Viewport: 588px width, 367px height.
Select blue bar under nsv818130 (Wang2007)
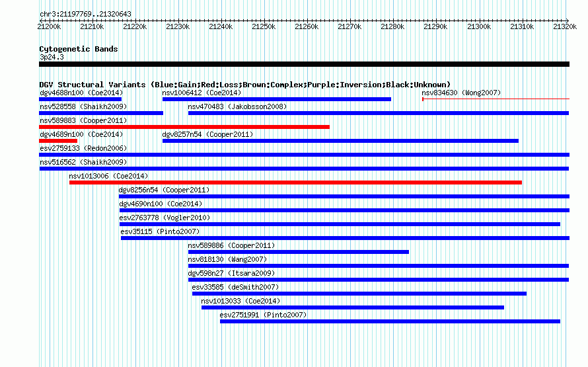pos(379,266)
